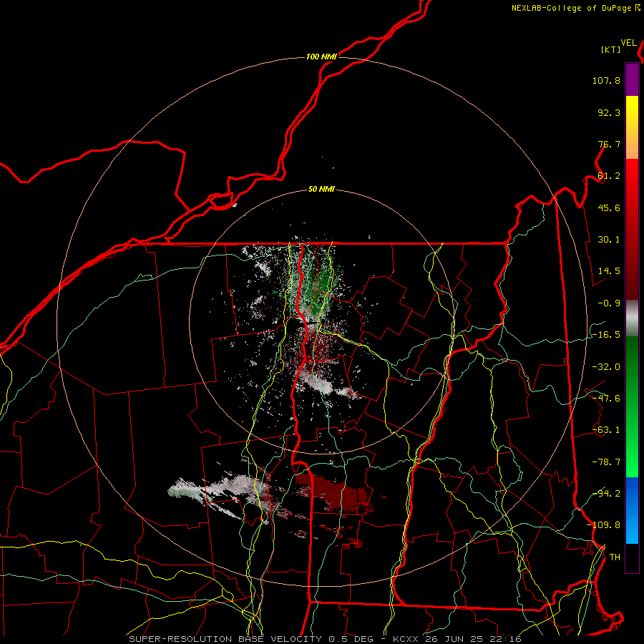
Task: Click the [KT] units label
Action: click(611, 49)
